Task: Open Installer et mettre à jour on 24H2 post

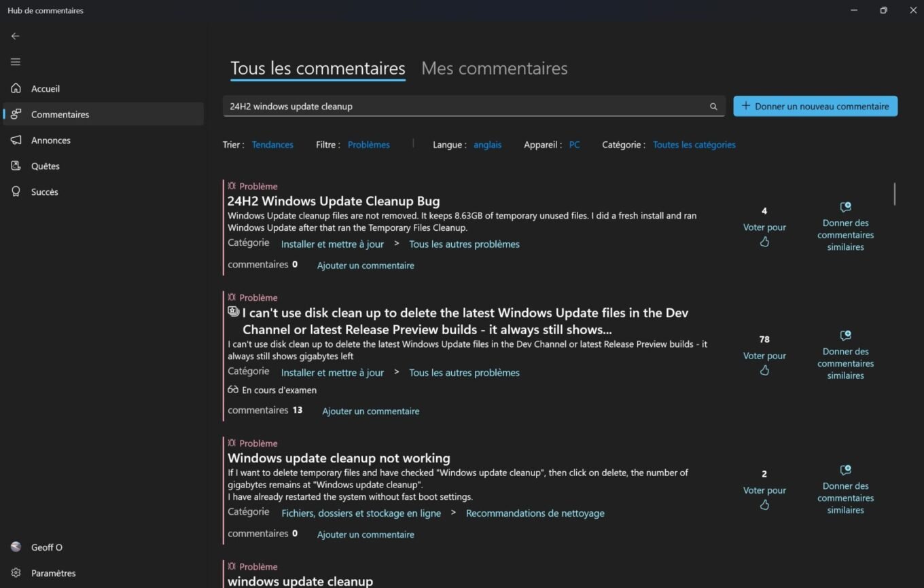Action: coord(332,244)
